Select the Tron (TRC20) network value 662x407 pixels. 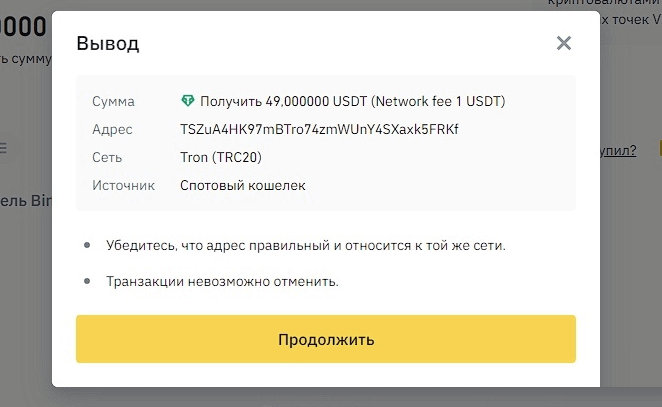click(x=221, y=158)
